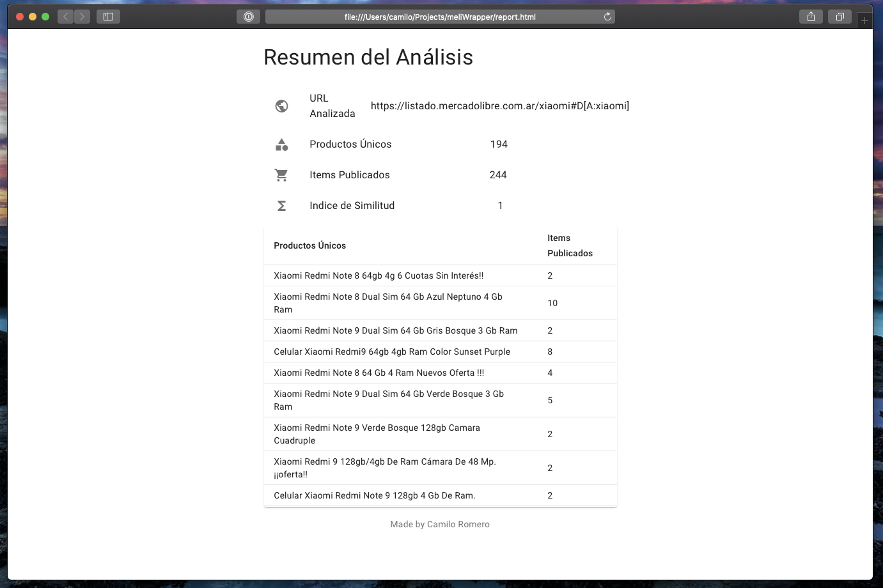This screenshot has height=588, width=883.
Task: Click the count 8 in the table
Action: coord(550,352)
